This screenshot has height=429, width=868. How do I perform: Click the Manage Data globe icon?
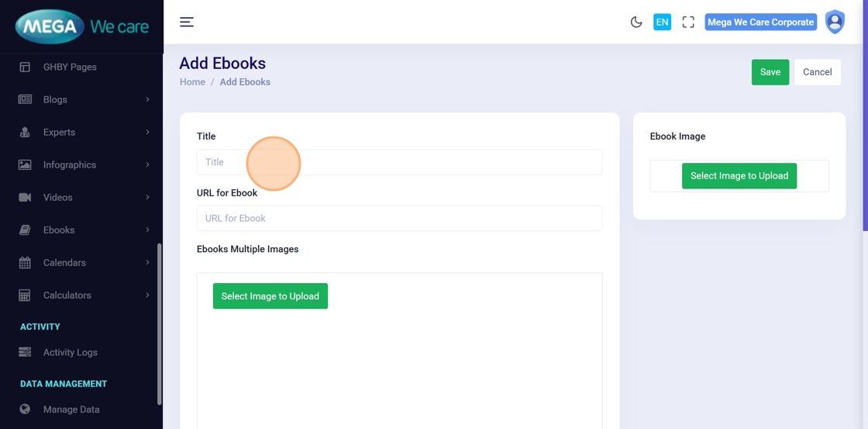tap(25, 409)
